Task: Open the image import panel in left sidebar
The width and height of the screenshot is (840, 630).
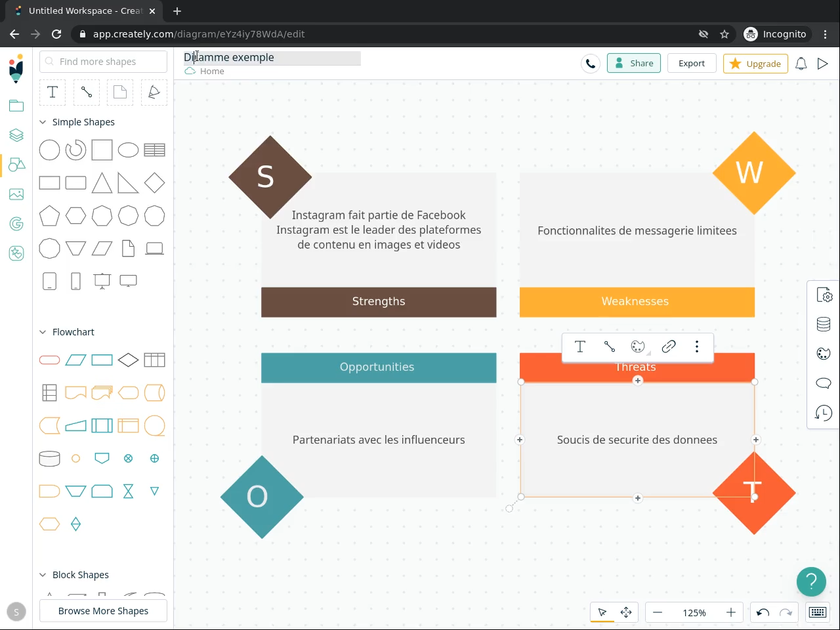Action: coord(16,194)
